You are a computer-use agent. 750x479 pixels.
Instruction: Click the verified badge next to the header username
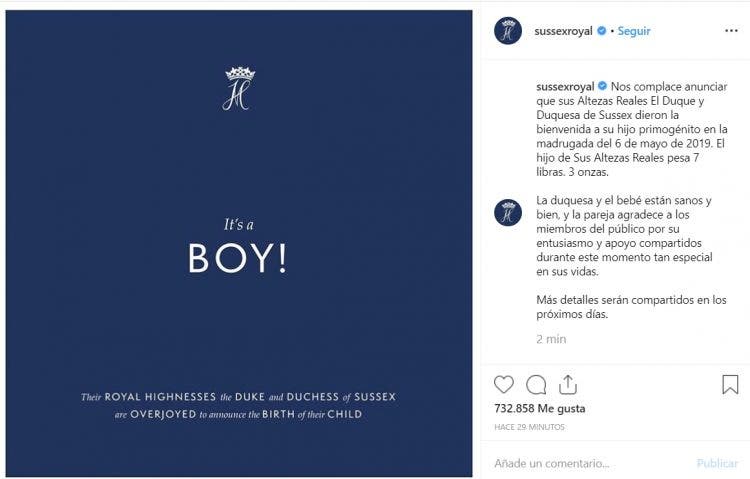tap(602, 31)
